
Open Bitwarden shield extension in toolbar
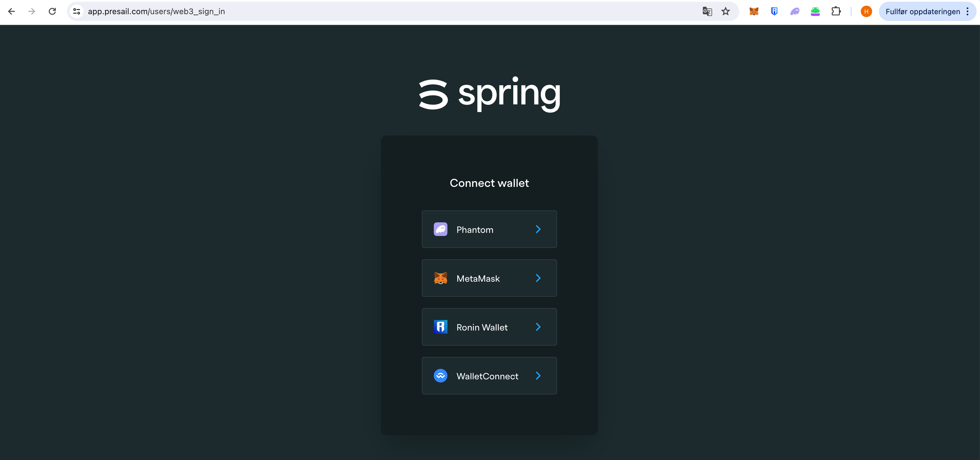coord(774,11)
